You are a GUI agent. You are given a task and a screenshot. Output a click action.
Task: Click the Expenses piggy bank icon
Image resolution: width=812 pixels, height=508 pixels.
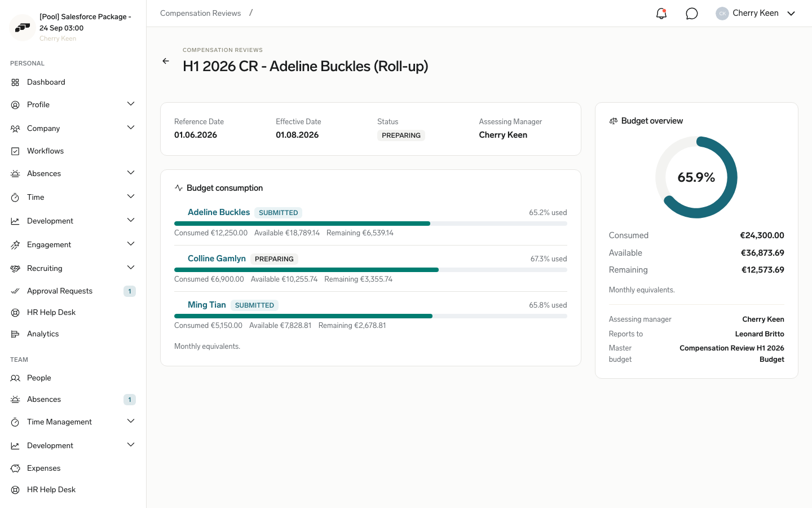click(x=15, y=468)
